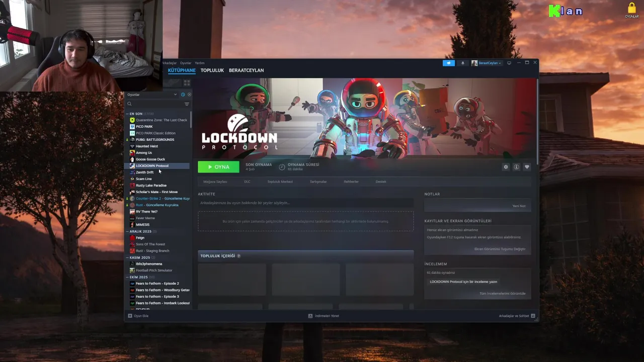Image resolution: width=644 pixels, height=362 pixels.
Task: Collapse the EKİM 2025 section
Action: click(127, 277)
